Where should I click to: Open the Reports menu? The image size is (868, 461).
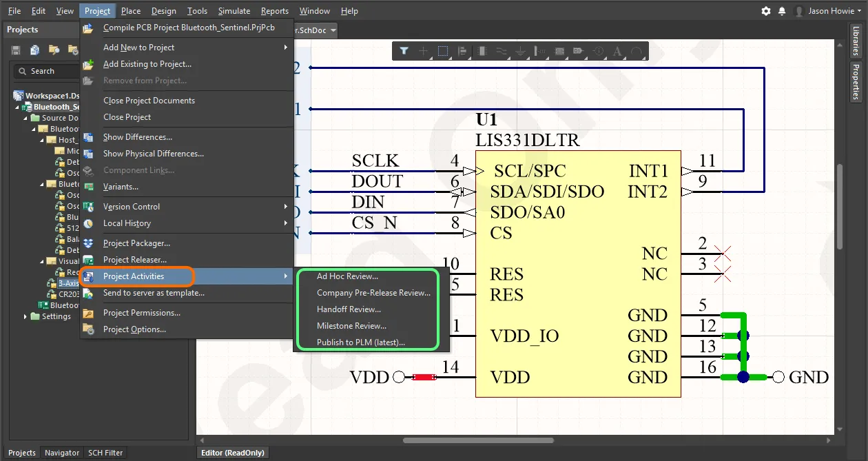click(274, 11)
